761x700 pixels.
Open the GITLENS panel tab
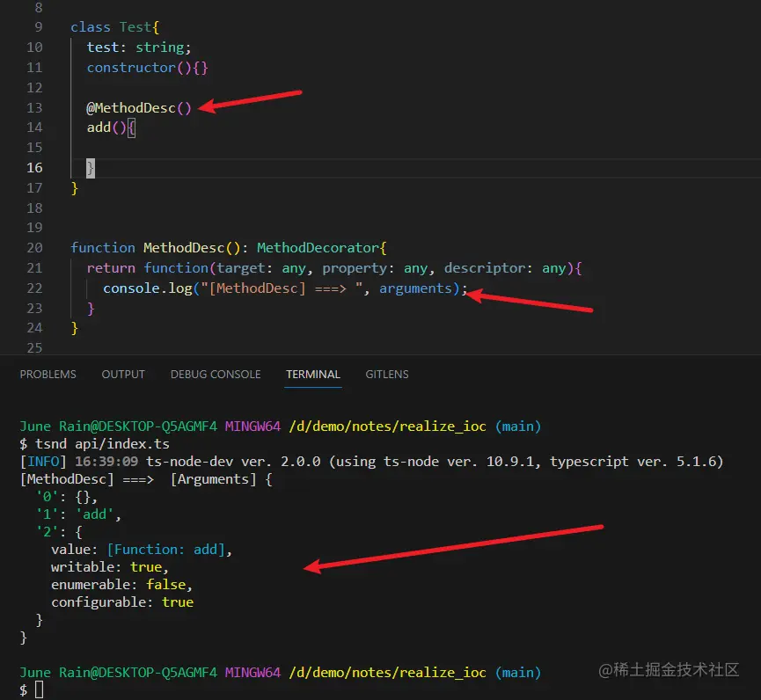coord(387,374)
